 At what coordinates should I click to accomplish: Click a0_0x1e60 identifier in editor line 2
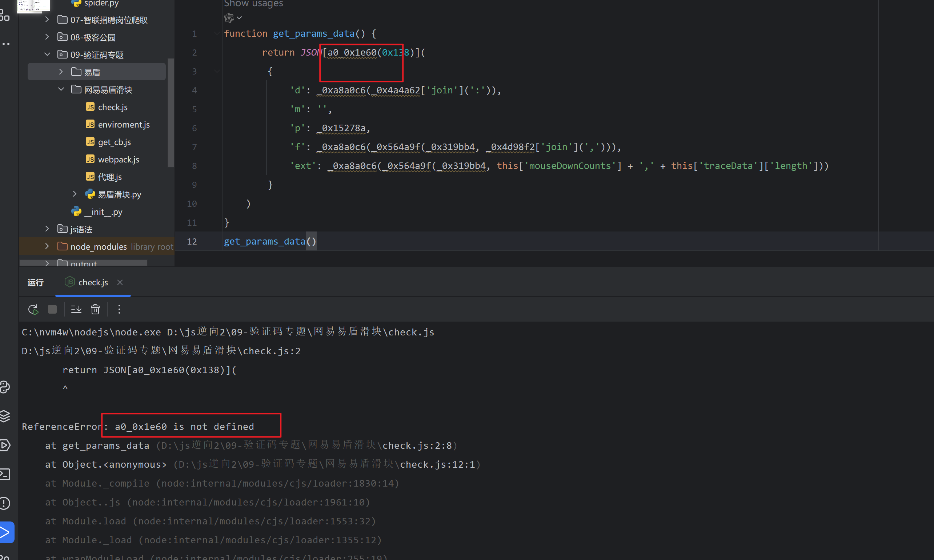(x=352, y=52)
